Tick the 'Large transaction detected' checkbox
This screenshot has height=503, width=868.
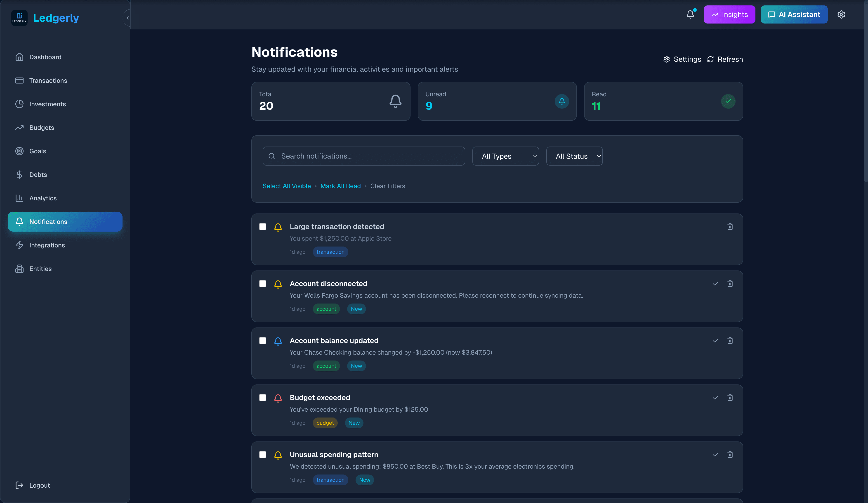point(263,227)
